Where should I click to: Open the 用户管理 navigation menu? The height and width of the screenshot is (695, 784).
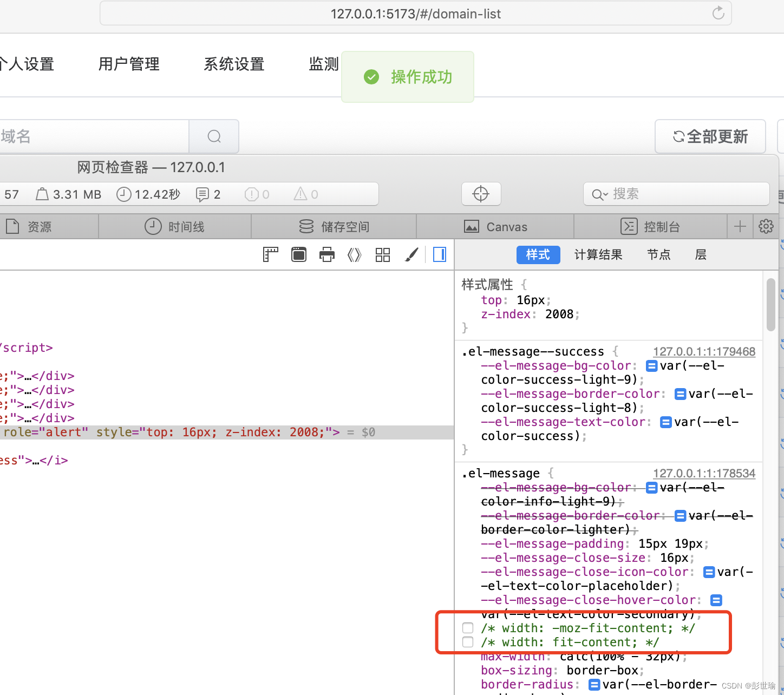click(x=129, y=64)
